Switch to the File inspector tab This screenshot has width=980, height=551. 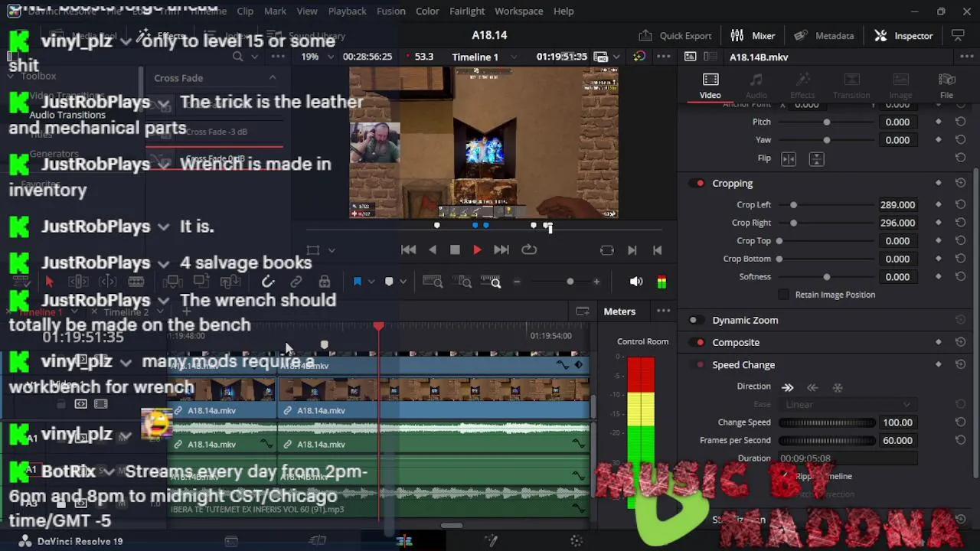tap(946, 86)
